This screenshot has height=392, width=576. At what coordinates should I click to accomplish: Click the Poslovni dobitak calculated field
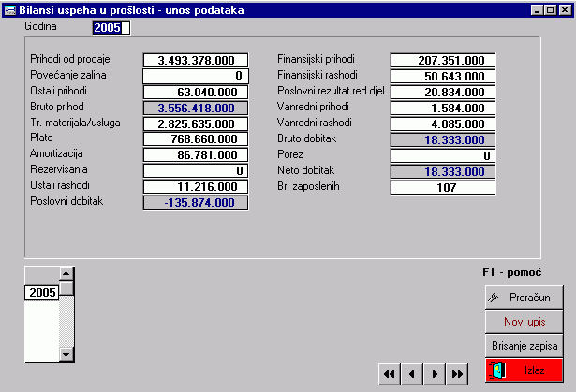click(196, 203)
